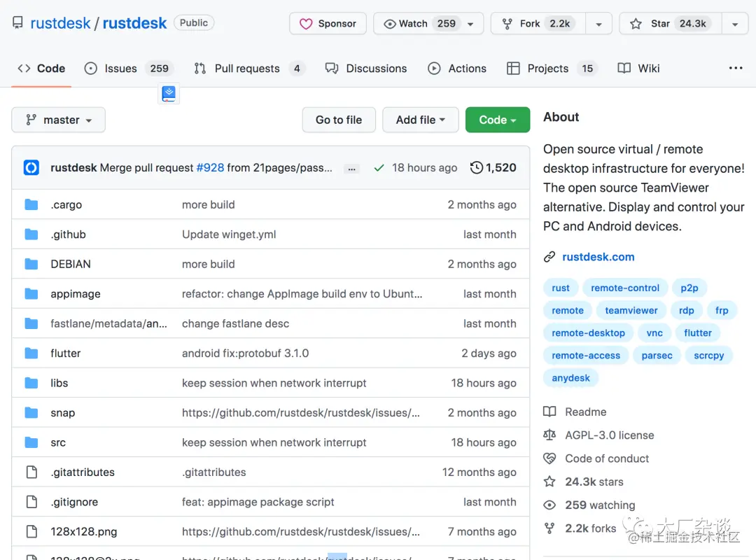Open the fastlane/metadata/an... folder name
Image resolution: width=756 pixels, height=560 pixels.
click(109, 323)
